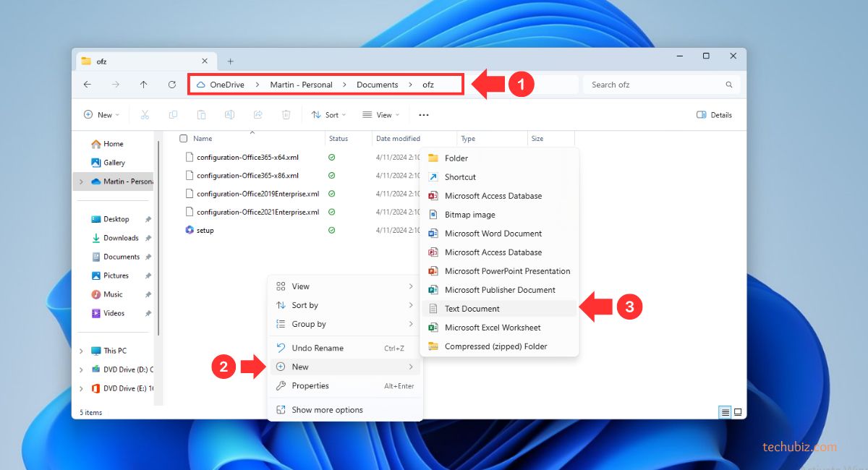The height and width of the screenshot is (470, 868).
Task: Create a new Microsoft Excel Worksheet
Action: click(499, 328)
